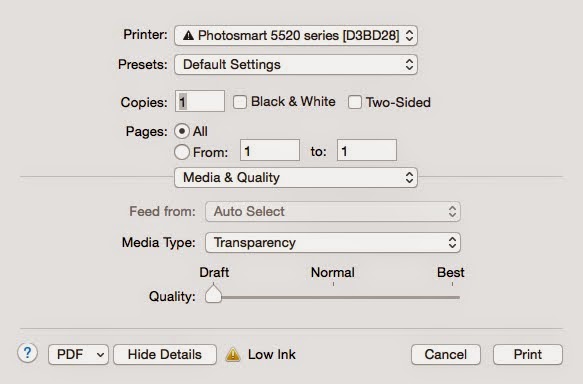Click the Best quality label
This screenshot has width=583, height=384.
(451, 272)
